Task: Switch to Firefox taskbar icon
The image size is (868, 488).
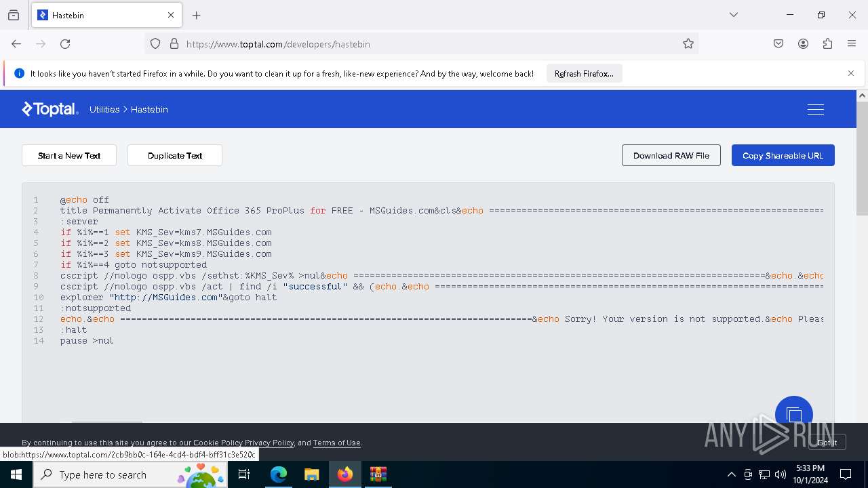Action: (345, 474)
